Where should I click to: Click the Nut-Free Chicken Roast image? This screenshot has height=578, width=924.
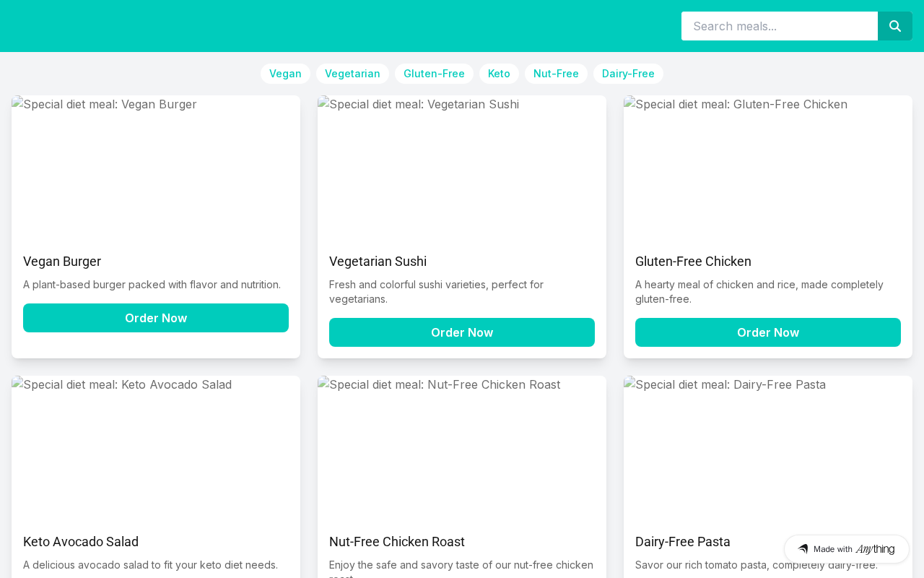coord(462,448)
